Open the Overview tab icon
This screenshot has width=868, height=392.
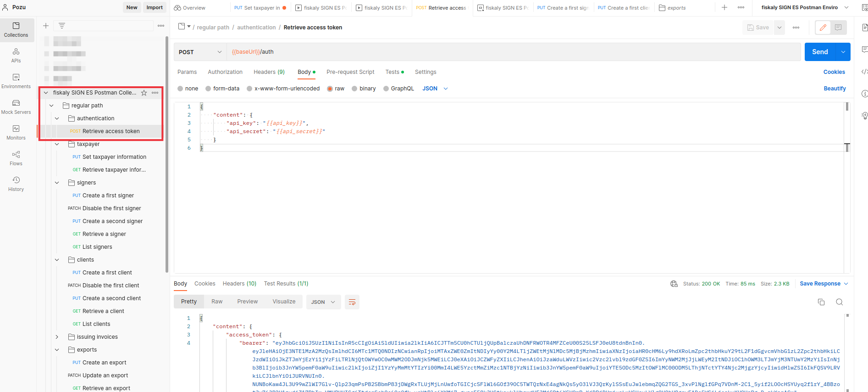(177, 8)
